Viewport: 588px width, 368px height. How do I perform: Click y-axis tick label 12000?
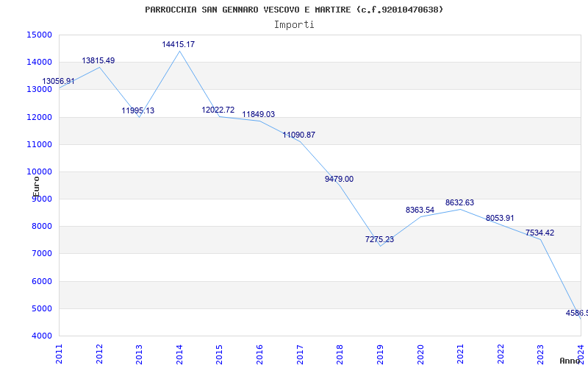[39, 117]
